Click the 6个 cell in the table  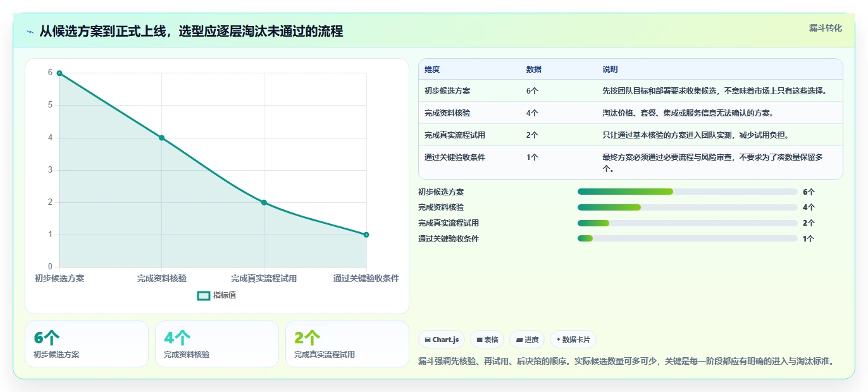(532, 91)
